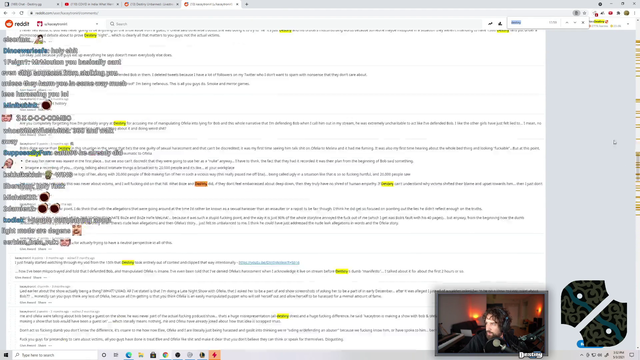Image resolution: width=640 pixels, height=360 pixels.
Task: Select the active kaceytron Reddit tab
Action: pyautogui.click(x=211, y=4)
